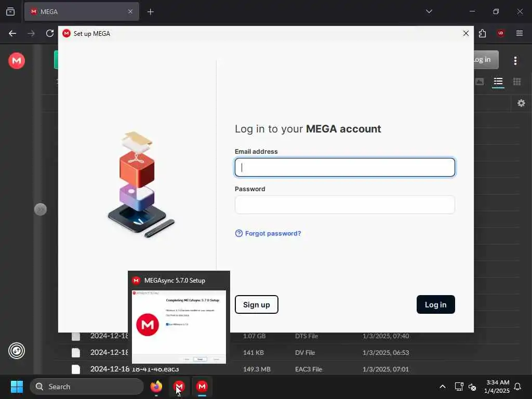
Task: Click the circular transfers icon in sidebar
Action: click(x=17, y=351)
